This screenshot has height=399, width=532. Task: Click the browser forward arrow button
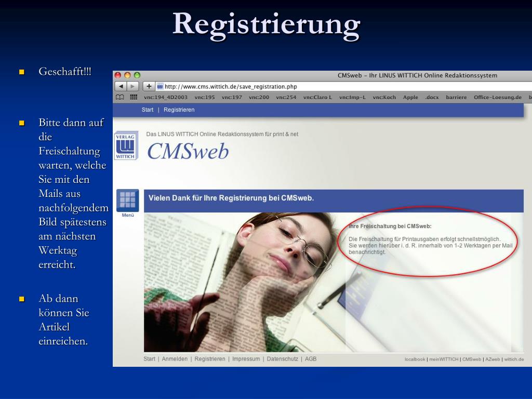click(132, 86)
